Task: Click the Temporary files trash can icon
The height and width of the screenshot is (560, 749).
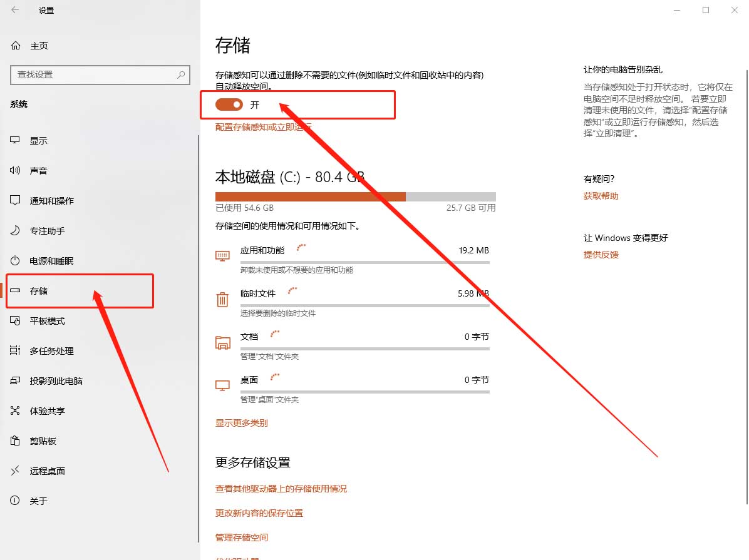Action: click(x=222, y=299)
